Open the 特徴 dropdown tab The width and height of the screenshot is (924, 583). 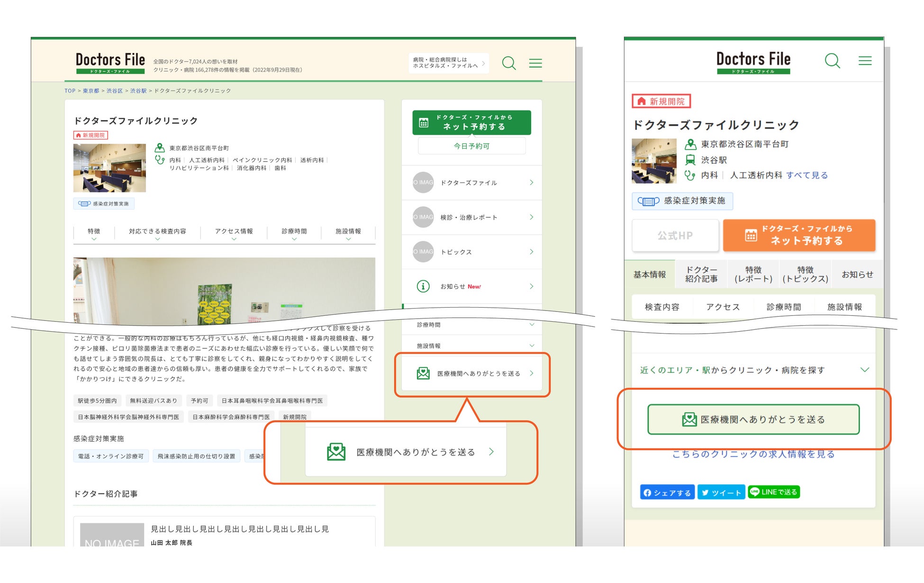94,233
